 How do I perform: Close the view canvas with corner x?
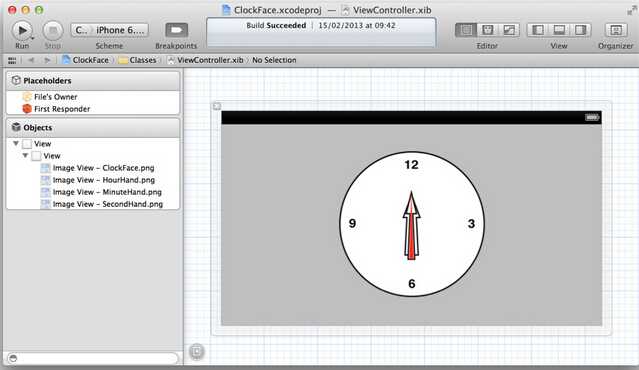[217, 106]
